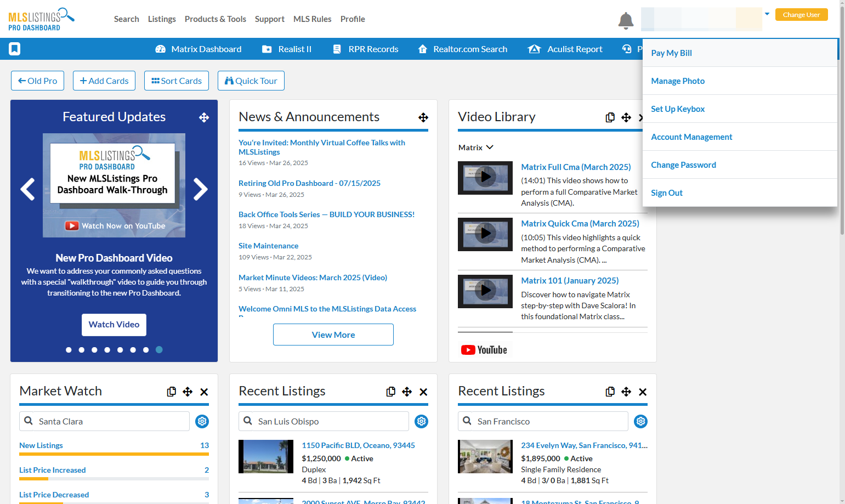Open the notifications bell icon
This screenshot has height=504, width=845.
click(626, 20)
